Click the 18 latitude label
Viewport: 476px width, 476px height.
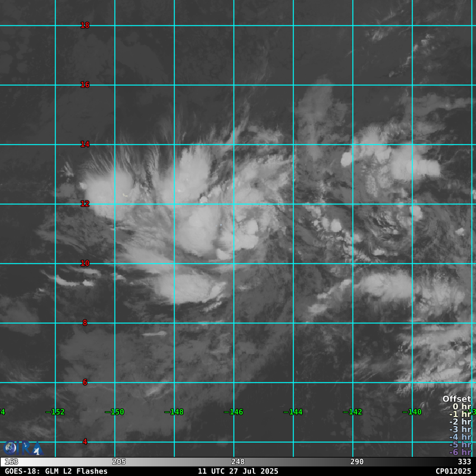[x=85, y=25]
